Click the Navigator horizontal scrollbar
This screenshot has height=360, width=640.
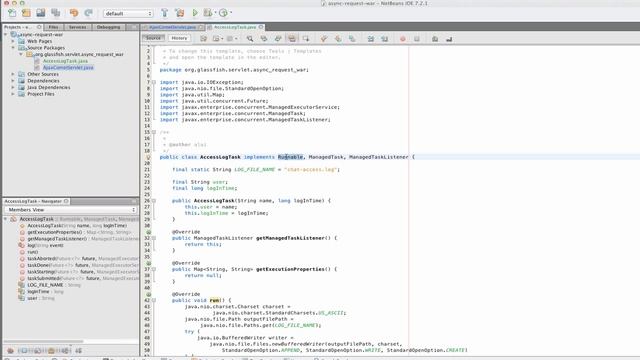pos(43,341)
